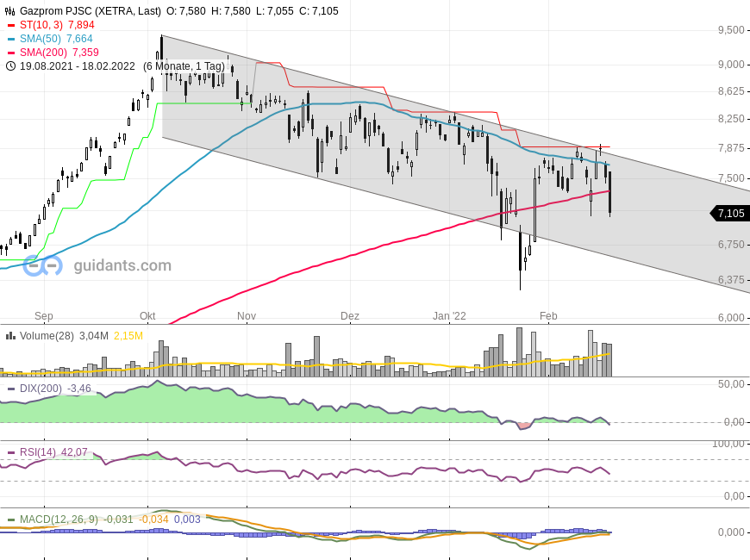Click the Nov label on the time axis
The height and width of the screenshot is (560, 750).
tap(247, 316)
